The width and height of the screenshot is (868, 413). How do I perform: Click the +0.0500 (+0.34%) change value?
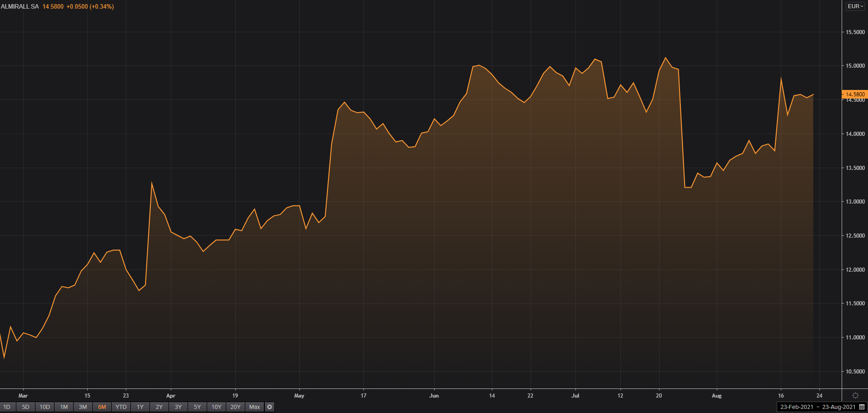point(90,6)
